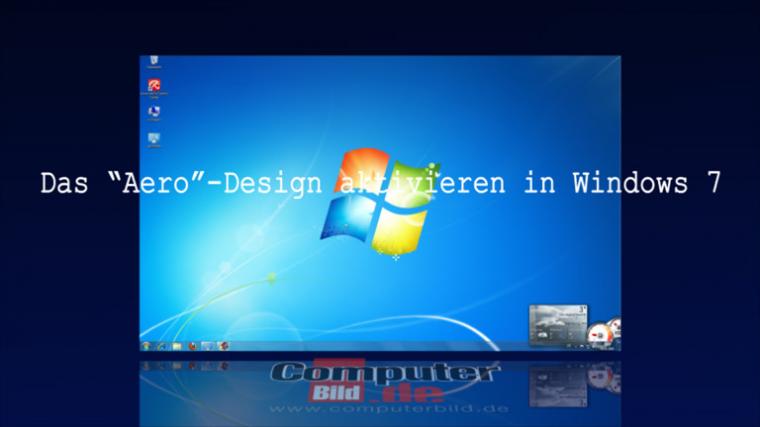This screenshot has height=427, width=760.
Task: Click the temperature reading in weather gadget
Action: (582, 309)
